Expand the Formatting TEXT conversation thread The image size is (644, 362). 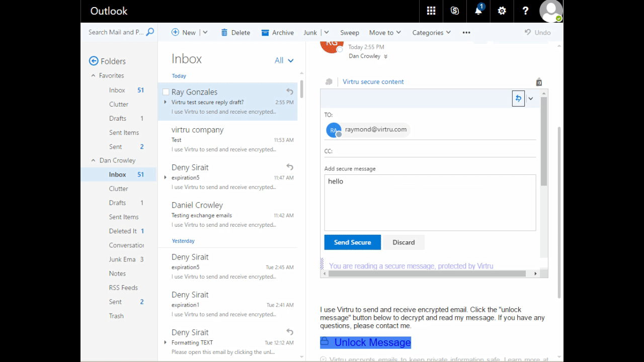point(166,342)
